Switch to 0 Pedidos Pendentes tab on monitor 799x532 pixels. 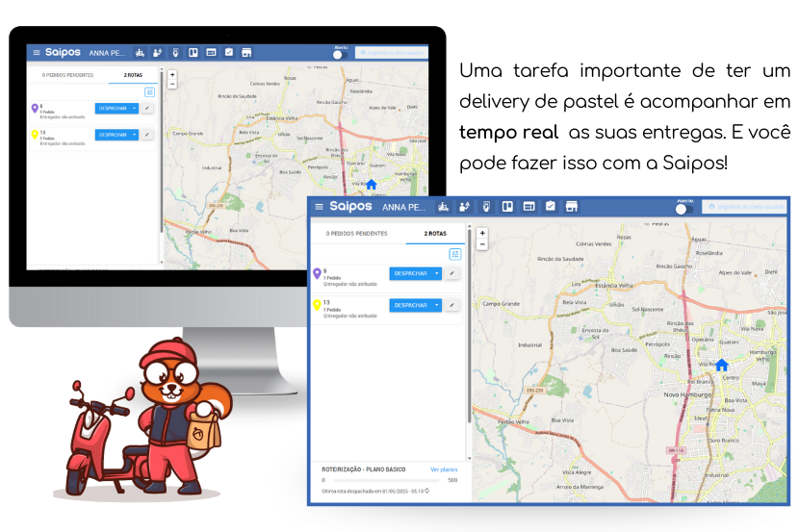(67, 75)
